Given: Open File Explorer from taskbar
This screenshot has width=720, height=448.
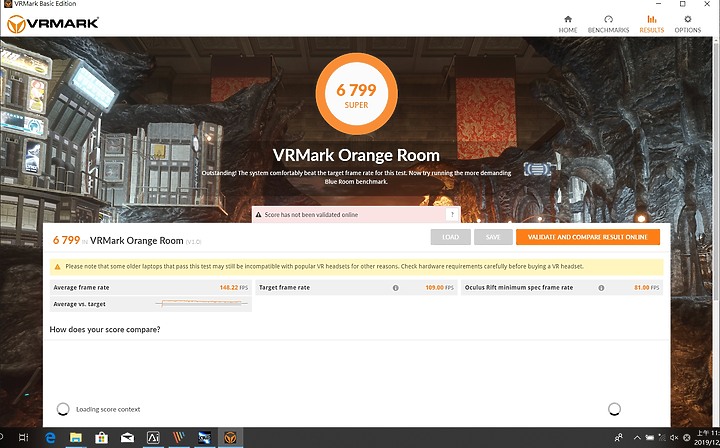Looking at the screenshot, I should point(75,438).
